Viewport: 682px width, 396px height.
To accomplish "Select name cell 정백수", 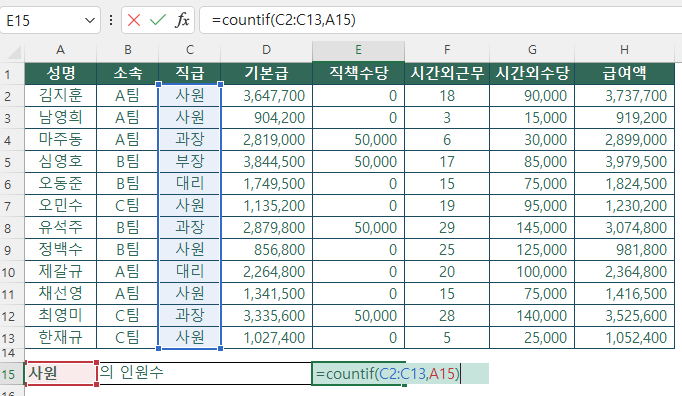I will coord(60,250).
